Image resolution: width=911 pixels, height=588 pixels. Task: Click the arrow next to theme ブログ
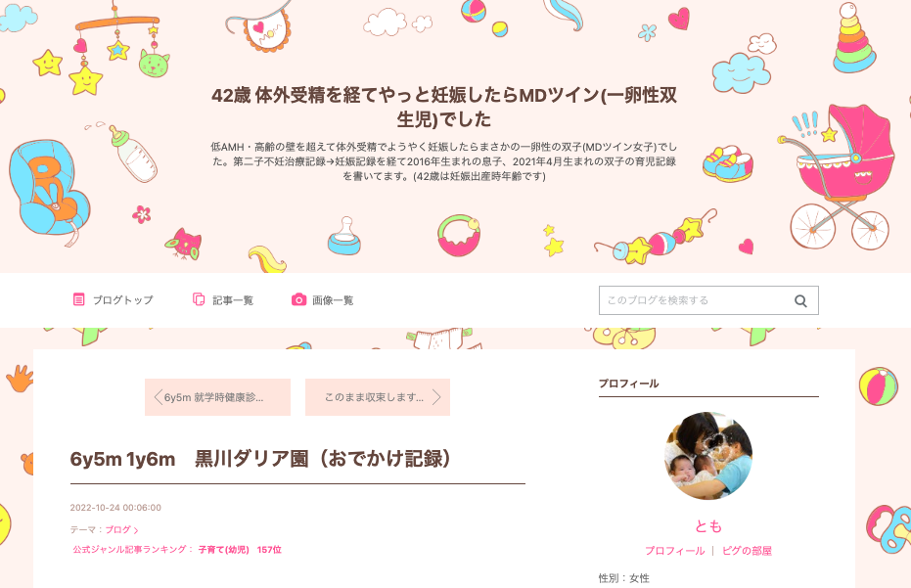pyautogui.click(x=136, y=530)
